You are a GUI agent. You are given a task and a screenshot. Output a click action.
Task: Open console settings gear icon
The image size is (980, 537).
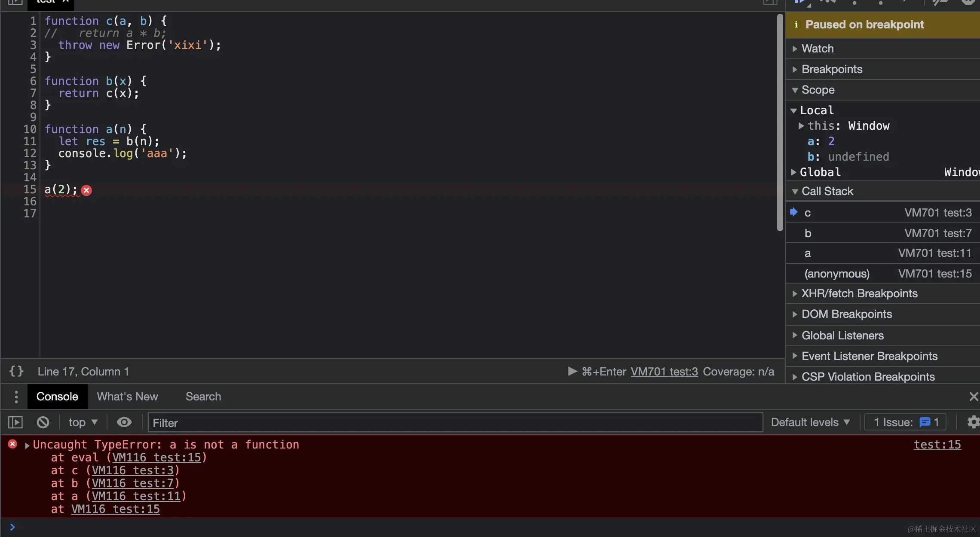click(973, 422)
